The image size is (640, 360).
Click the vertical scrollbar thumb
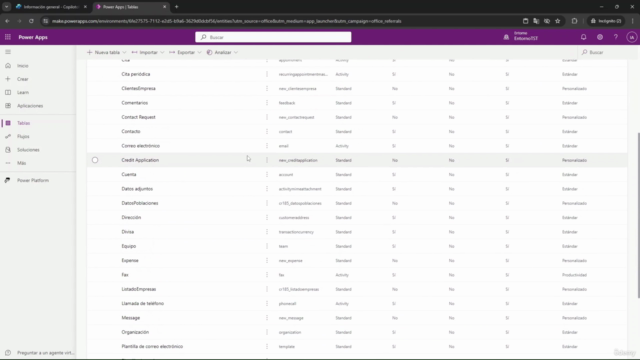[x=638, y=215]
